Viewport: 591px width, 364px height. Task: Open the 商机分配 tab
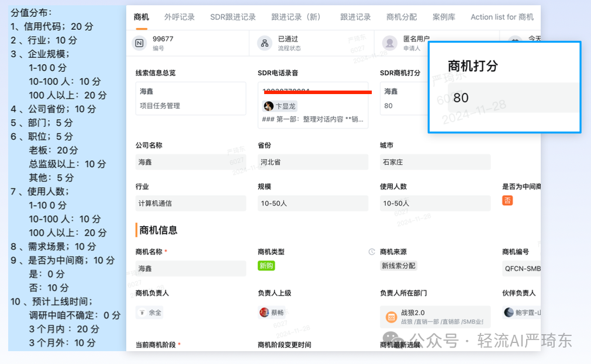[402, 17]
